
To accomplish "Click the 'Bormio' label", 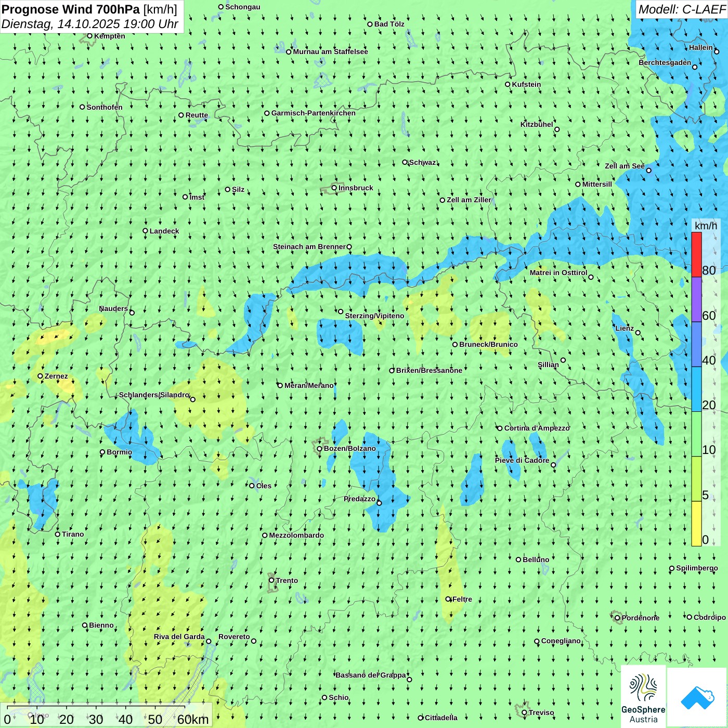I will tap(119, 452).
